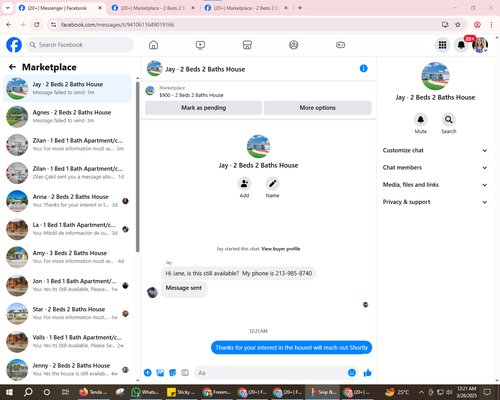This screenshot has width=500, height=400.
Task: Reload the page
Action: pos(37,24)
